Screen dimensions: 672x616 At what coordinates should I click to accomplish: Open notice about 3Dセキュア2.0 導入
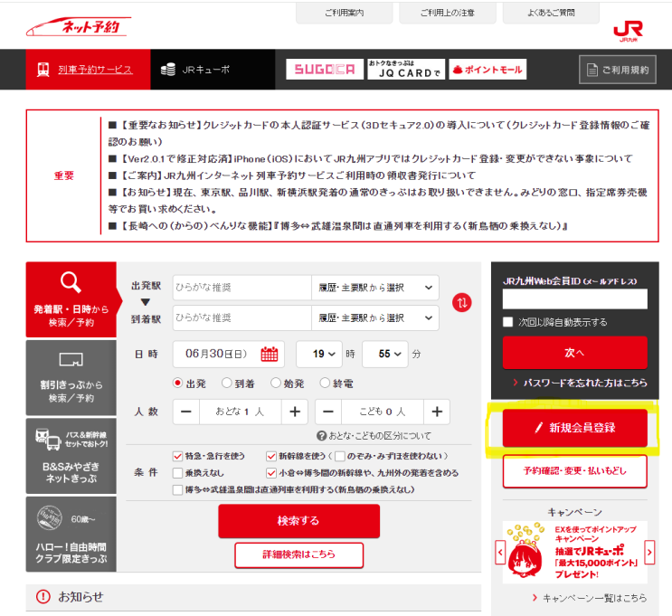pyautogui.click(x=379, y=133)
